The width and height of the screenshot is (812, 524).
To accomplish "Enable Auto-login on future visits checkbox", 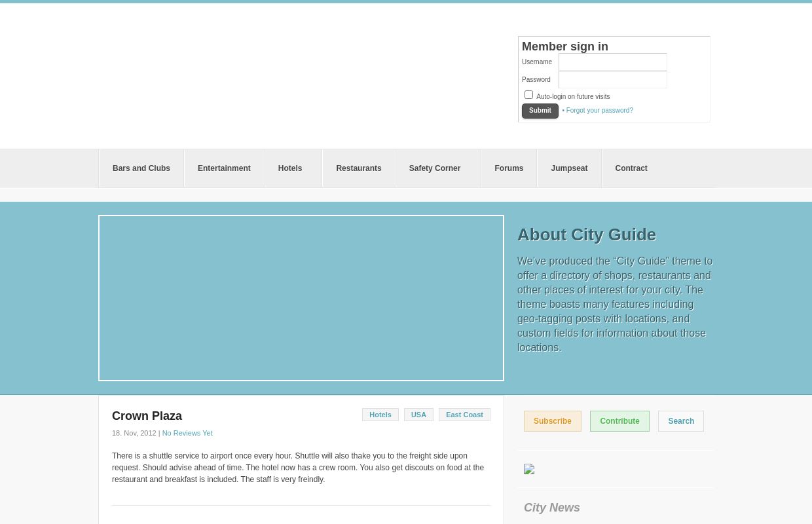I will point(528,95).
